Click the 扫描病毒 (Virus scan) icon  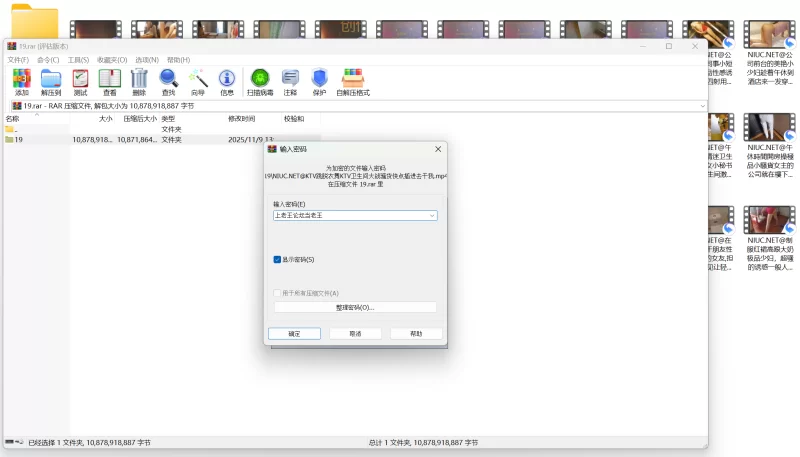tap(260, 82)
